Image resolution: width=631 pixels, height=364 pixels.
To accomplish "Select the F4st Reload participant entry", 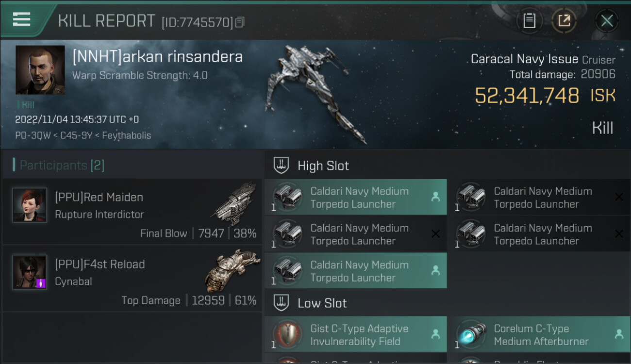I will [132, 279].
